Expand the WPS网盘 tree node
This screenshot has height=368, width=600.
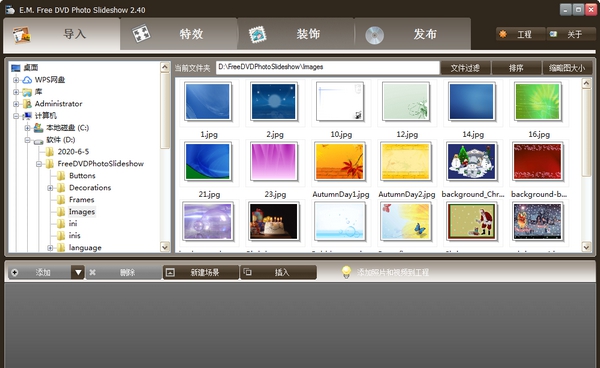[16, 80]
